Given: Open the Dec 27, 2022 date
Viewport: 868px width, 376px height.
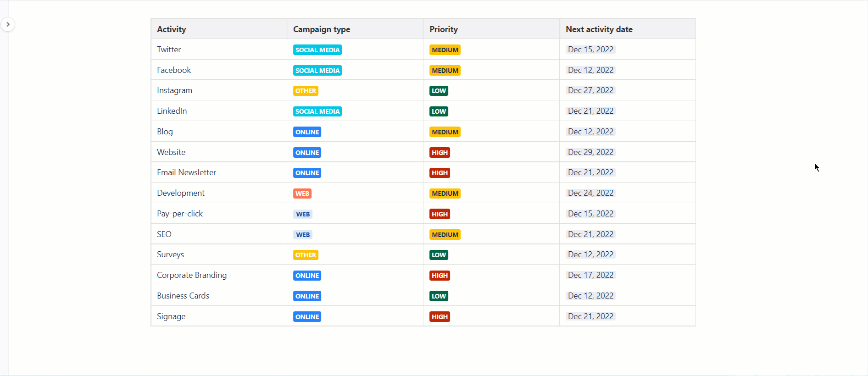Looking at the screenshot, I should click(590, 90).
